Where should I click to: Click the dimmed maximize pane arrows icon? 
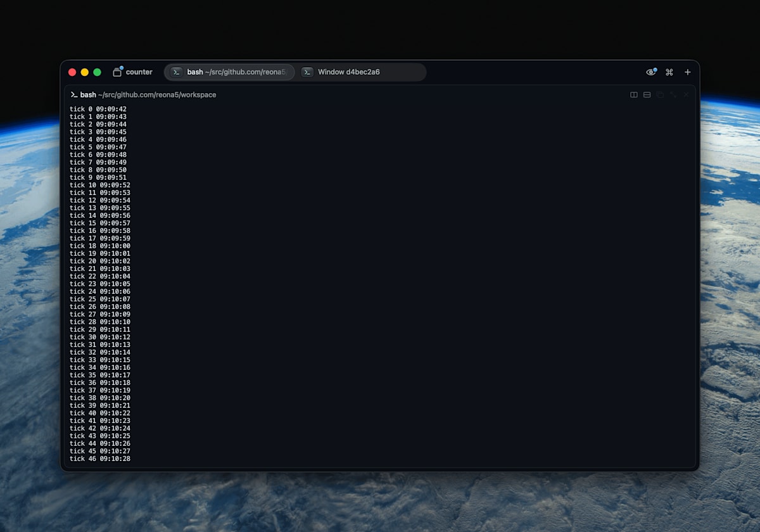click(673, 95)
